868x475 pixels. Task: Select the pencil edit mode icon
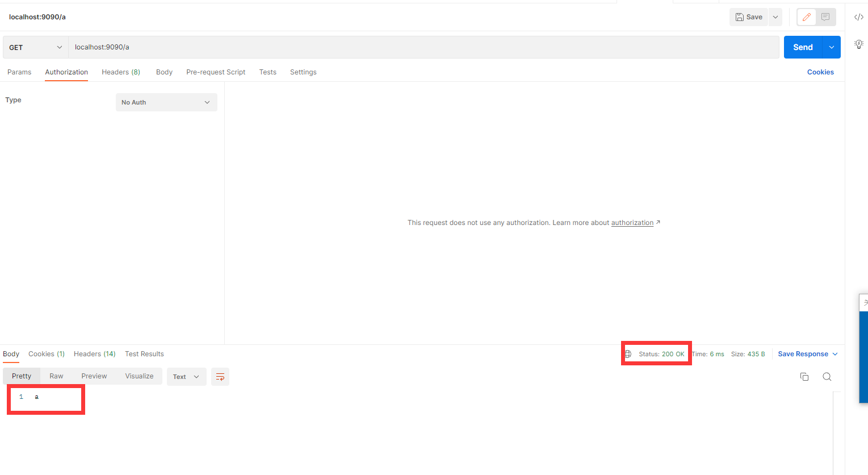(807, 17)
